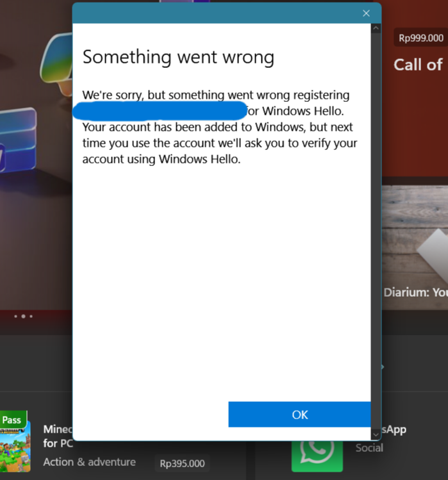
Task: Click OK in the error dialog
Action: click(x=299, y=415)
